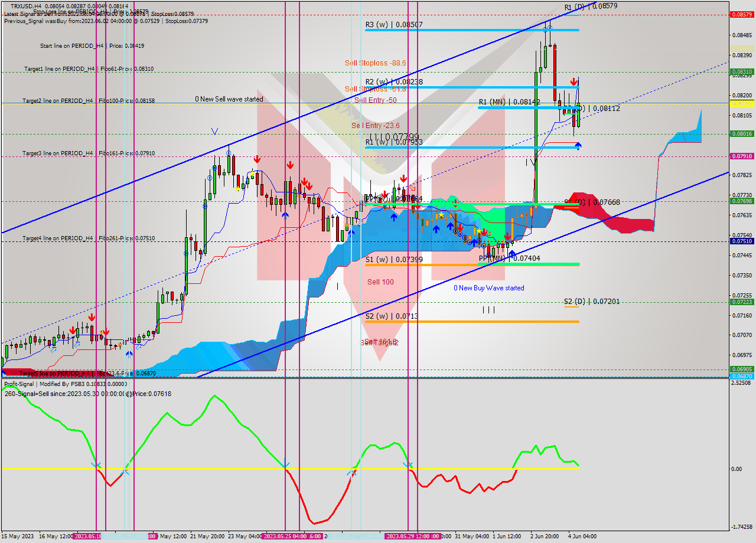Click the Sell 100 label
This screenshot has height=543, width=756.
click(x=380, y=282)
